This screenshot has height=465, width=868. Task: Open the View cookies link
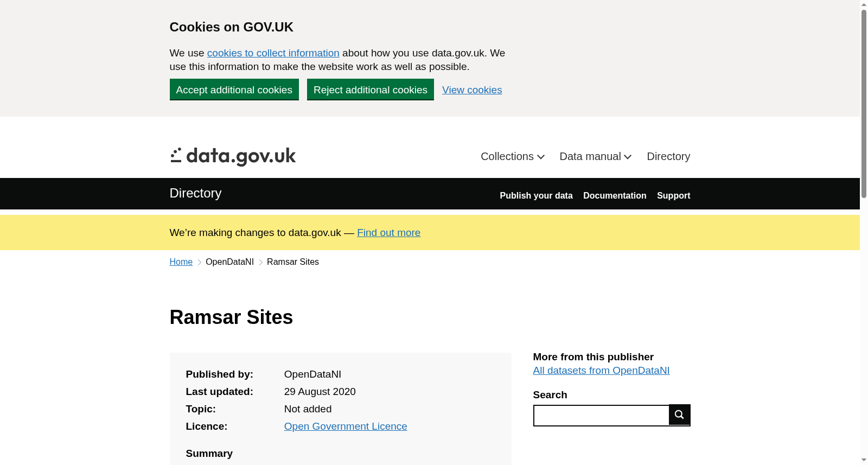pyautogui.click(x=472, y=90)
